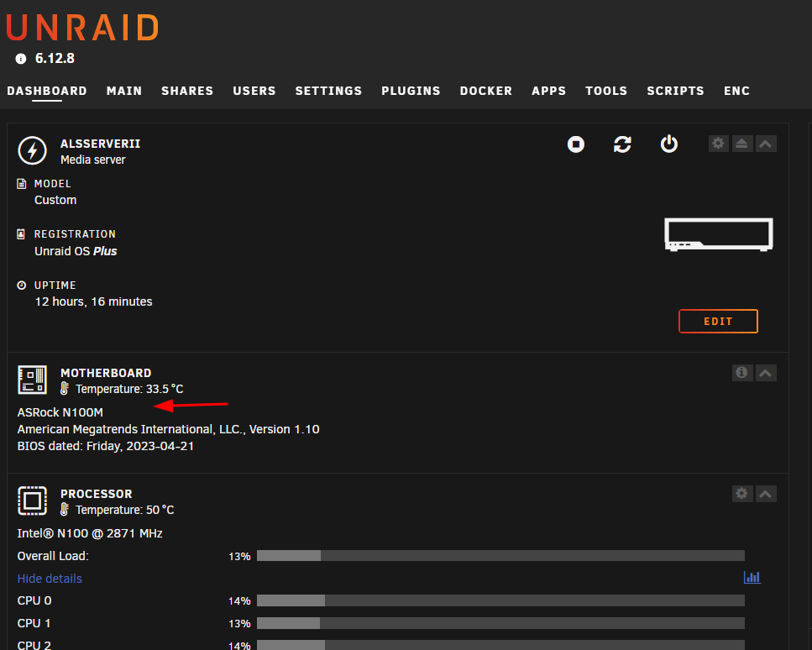Click the eject-style icon in server tile
Image resolution: width=812 pixels, height=650 pixels.
click(x=741, y=144)
